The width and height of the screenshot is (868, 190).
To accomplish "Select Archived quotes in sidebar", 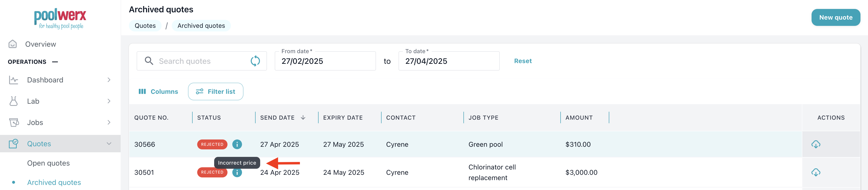I will click(54, 182).
